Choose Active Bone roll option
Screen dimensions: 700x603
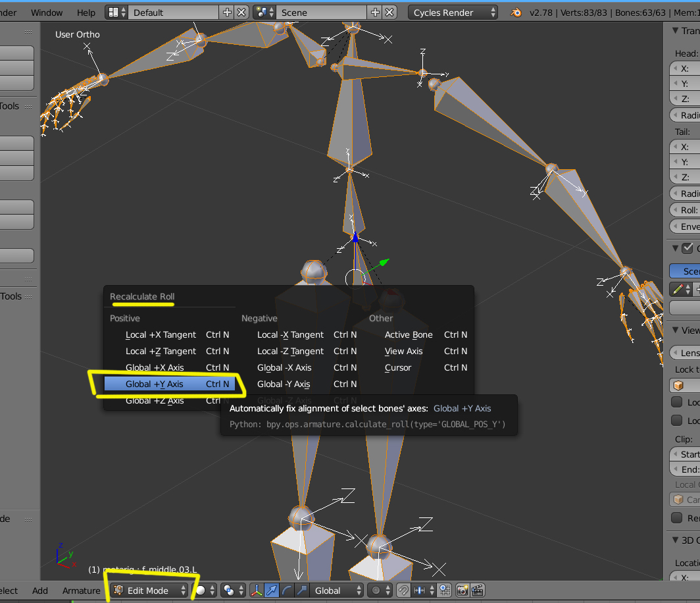click(x=418, y=334)
